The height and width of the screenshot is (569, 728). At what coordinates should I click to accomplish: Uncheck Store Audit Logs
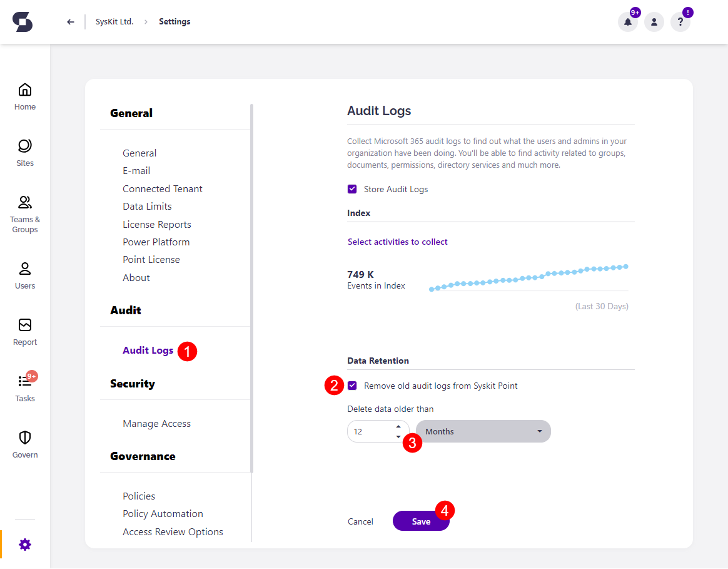pos(352,188)
